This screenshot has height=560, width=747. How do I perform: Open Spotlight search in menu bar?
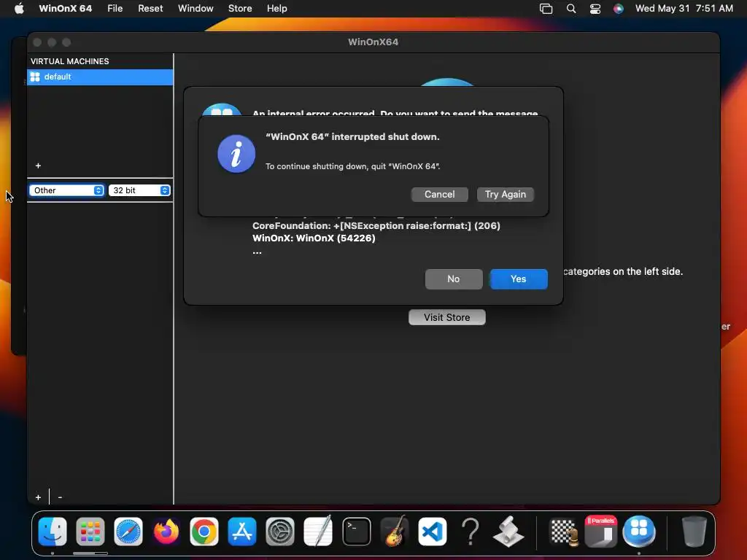(571, 9)
